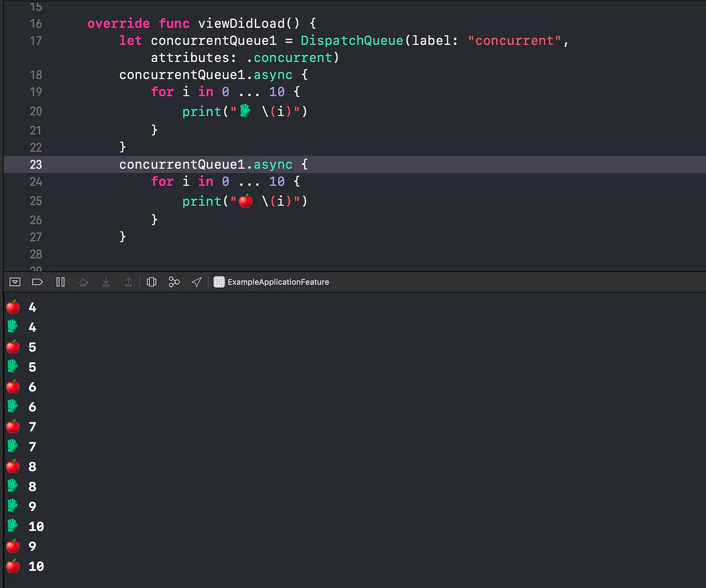The image size is (706, 588).
Task: Click line number 18 in gutter
Action: click(36, 75)
